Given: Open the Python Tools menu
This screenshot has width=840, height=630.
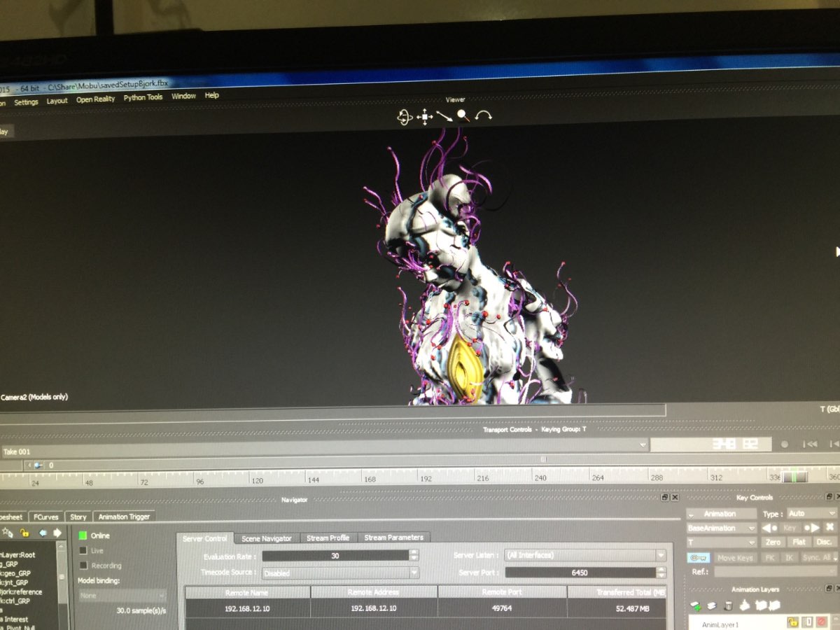Looking at the screenshot, I should pos(143,98).
